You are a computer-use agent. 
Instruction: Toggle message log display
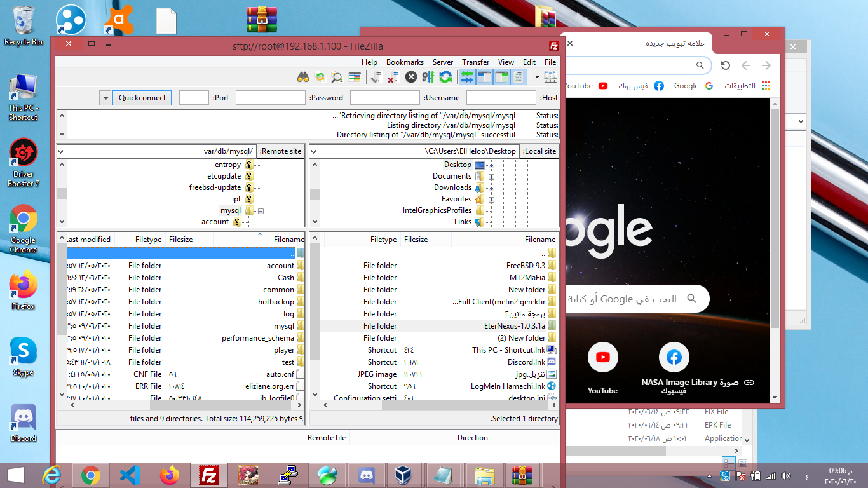pos(519,77)
